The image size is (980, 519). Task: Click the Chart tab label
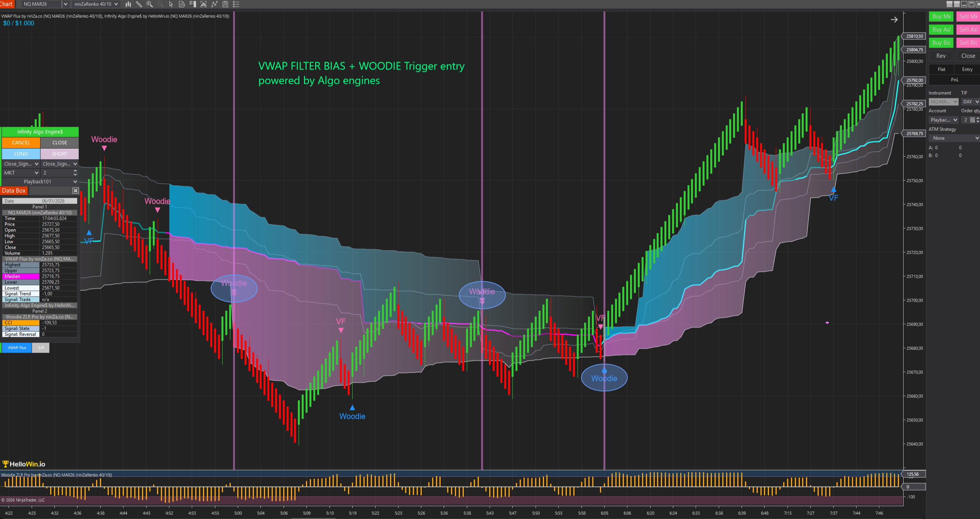click(x=6, y=4)
